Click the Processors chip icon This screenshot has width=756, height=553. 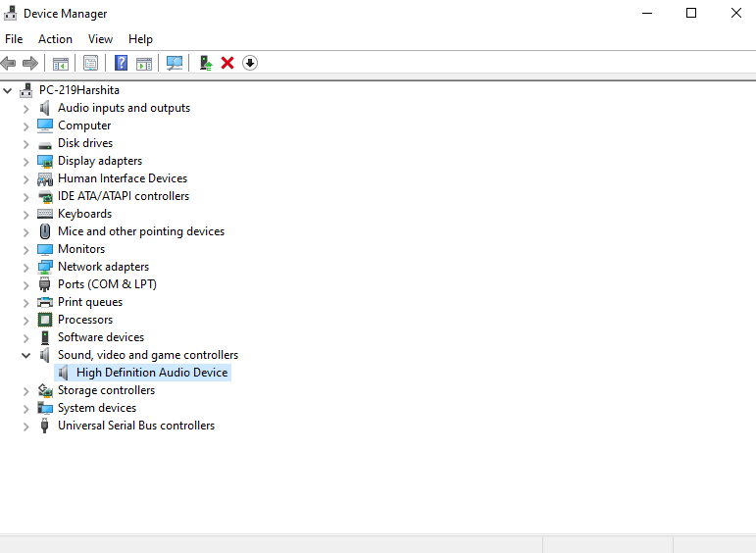[45, 320]
